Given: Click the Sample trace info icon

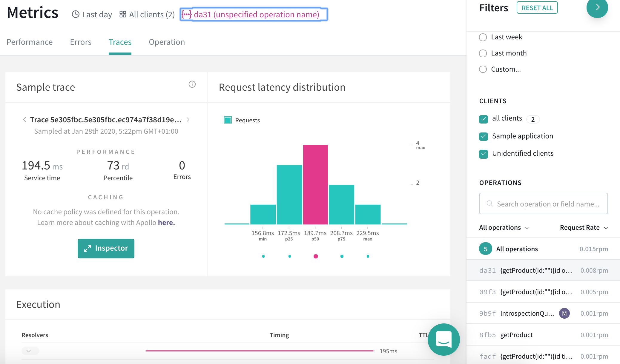Looking at the screenshot, I should pos(192,84).
